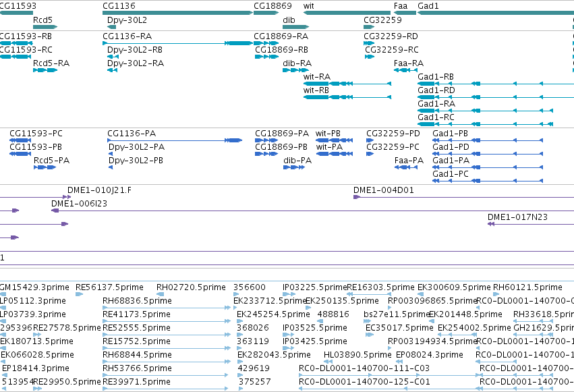574x392 pixels.
Task: Click the Dpy-30L2-RB transcript label
Action: (135, 49)
